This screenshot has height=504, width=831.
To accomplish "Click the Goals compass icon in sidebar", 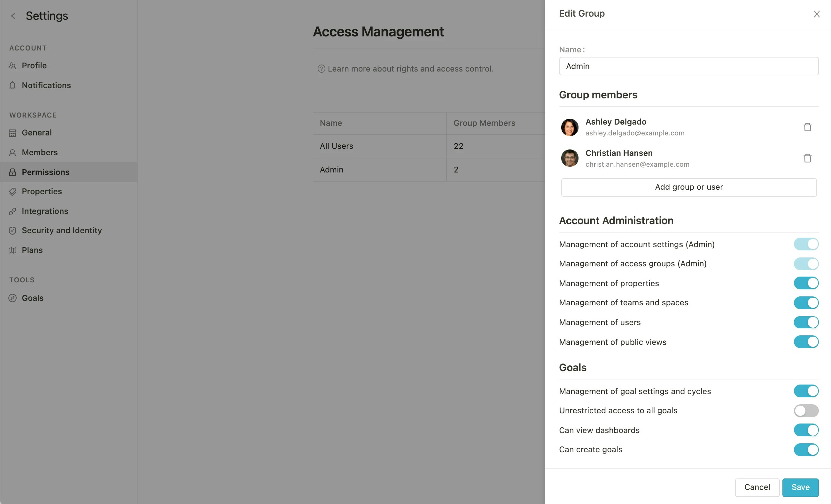I will coord(12,298).
